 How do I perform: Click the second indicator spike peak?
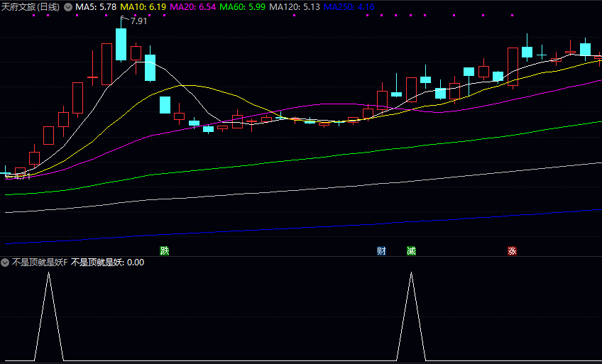coord(411,273)
